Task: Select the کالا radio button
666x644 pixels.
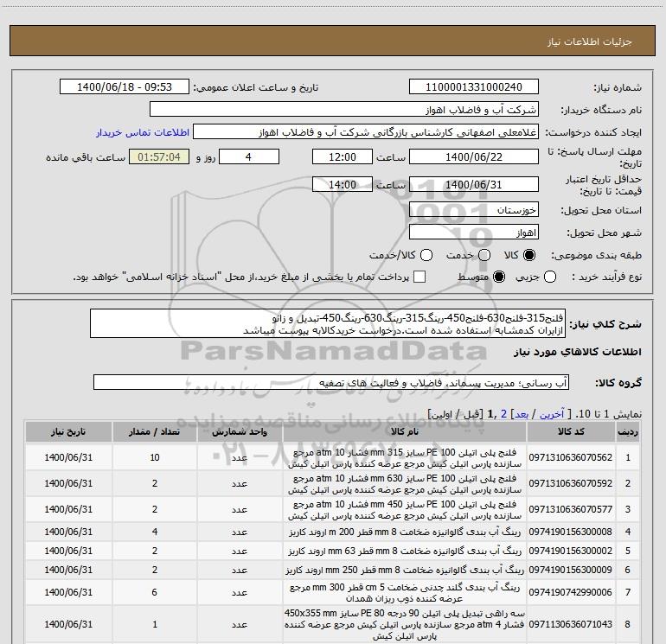Action: coord(529,255)
